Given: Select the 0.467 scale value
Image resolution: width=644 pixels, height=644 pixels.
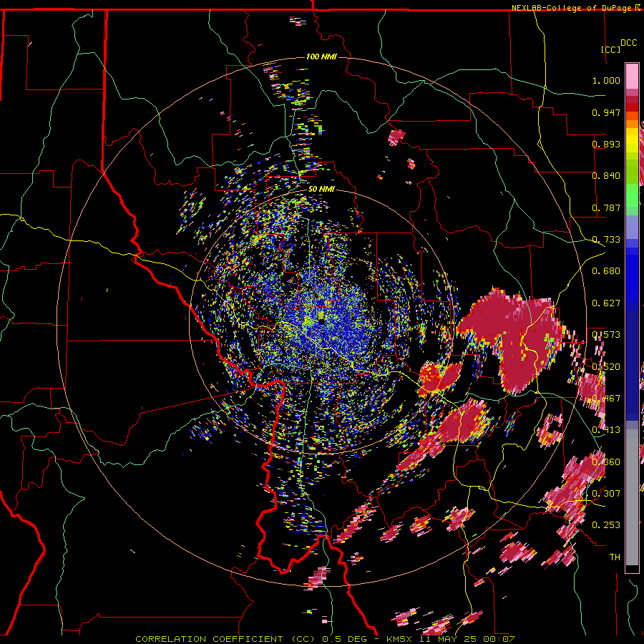Looking at the screenshot, I should (606, 399).
